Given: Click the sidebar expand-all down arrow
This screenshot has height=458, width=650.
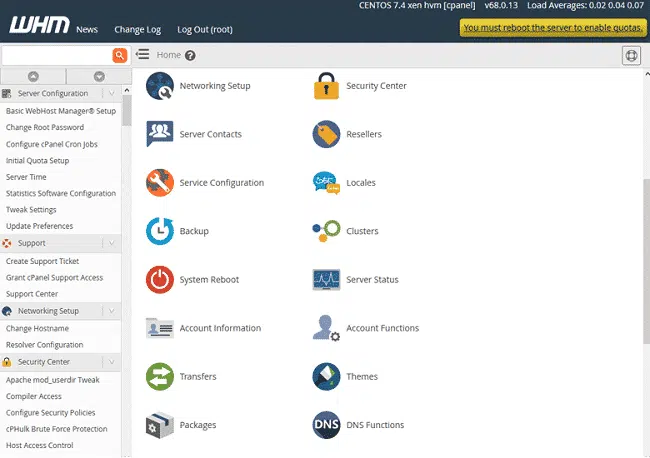Looking at the screenshot, I should point(99,77).
